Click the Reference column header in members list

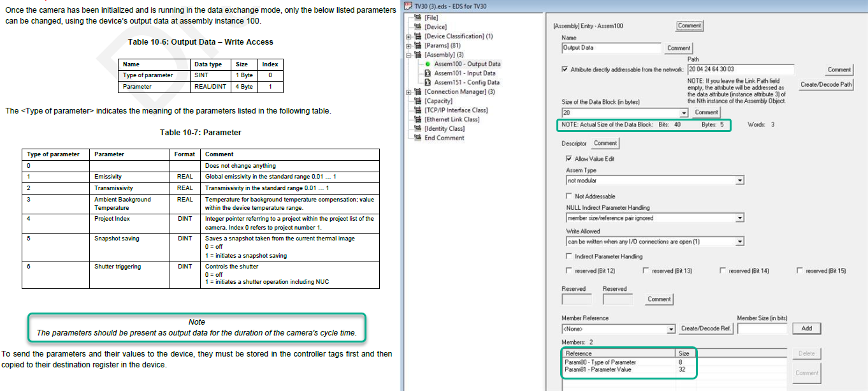coord(619,353)
